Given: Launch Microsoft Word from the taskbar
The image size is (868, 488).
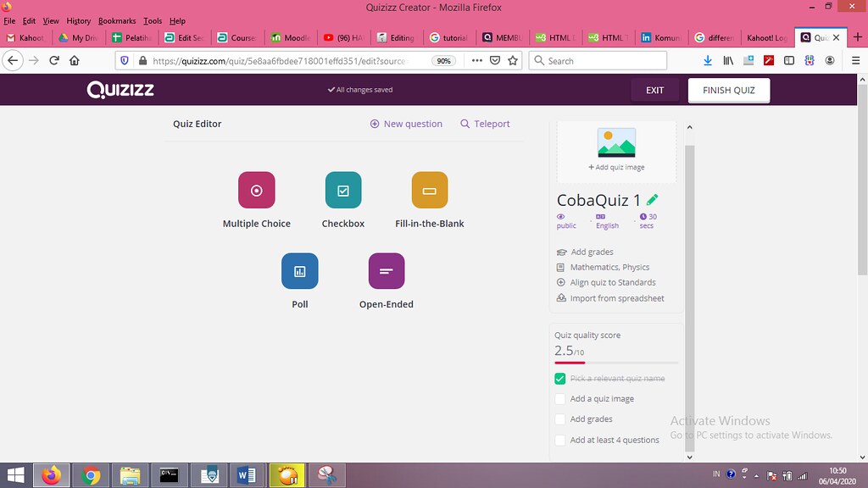Looking at the screenshot, I should [x=247, y=475].
